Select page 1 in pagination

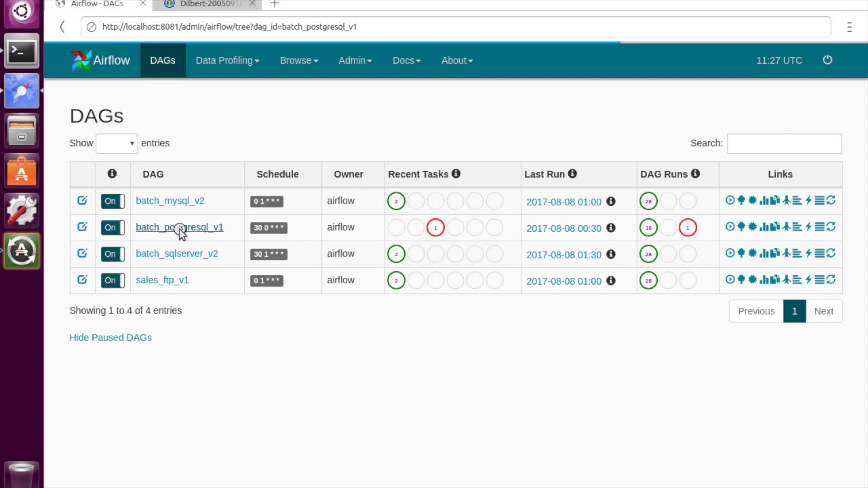(x=794, y=311)
